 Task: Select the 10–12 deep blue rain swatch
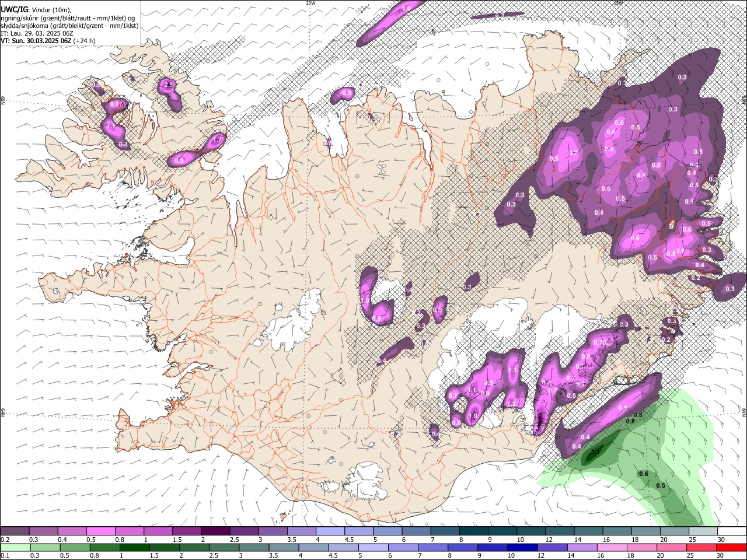[x=522, y=547]
